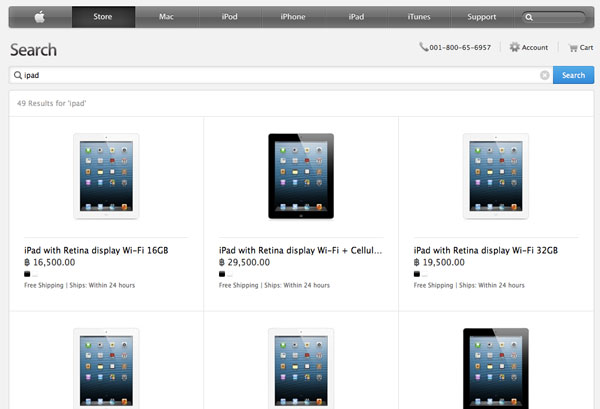Screen dimensions: 600x409
Task: Click the shopping cart icon
Action: 573,48
